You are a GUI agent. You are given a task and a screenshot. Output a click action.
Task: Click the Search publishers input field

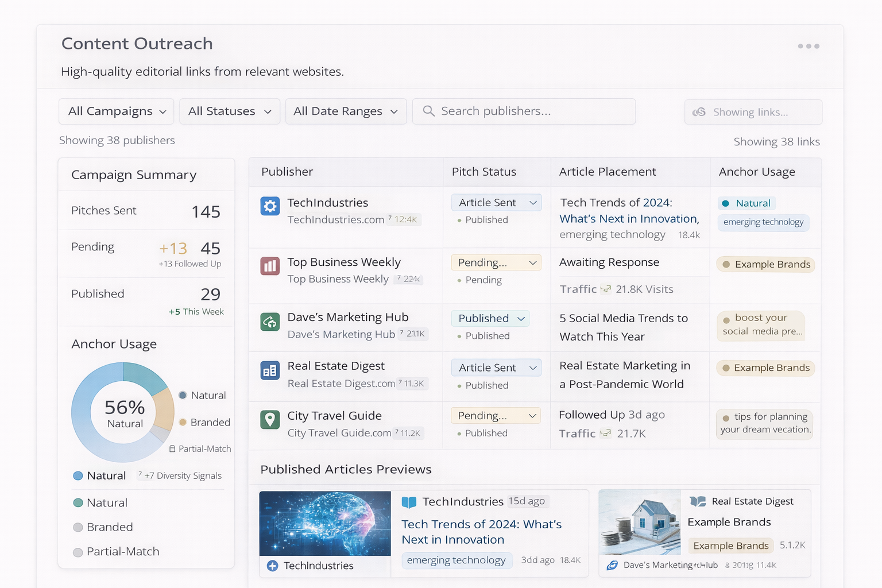[x=524, y=111]
